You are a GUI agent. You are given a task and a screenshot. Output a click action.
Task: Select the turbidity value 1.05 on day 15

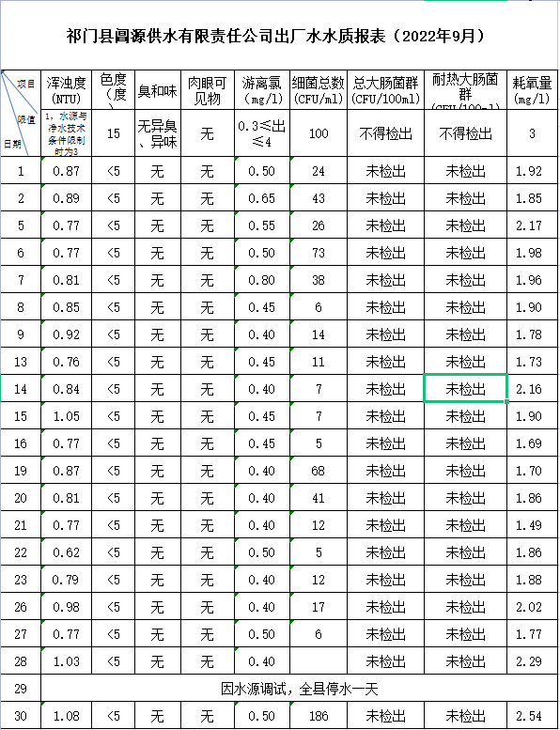[x=66, y=416]
